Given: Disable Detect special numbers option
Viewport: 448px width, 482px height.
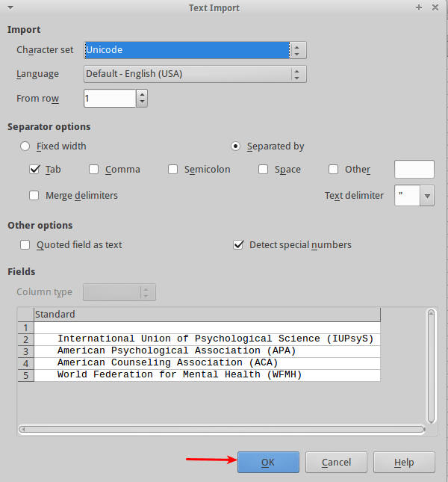Looking at the screenshot, I should click(238, 244).
